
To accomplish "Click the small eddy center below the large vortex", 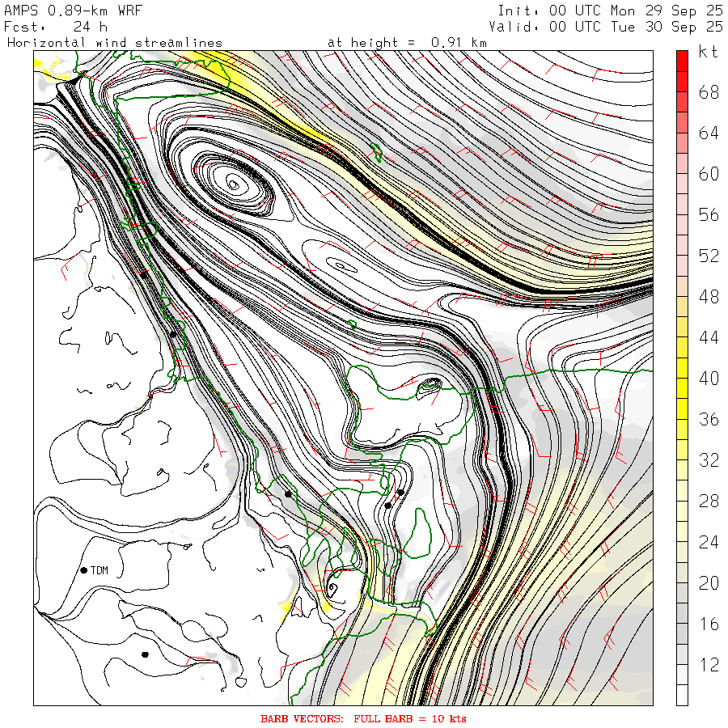I will click(x=341, y=266).
